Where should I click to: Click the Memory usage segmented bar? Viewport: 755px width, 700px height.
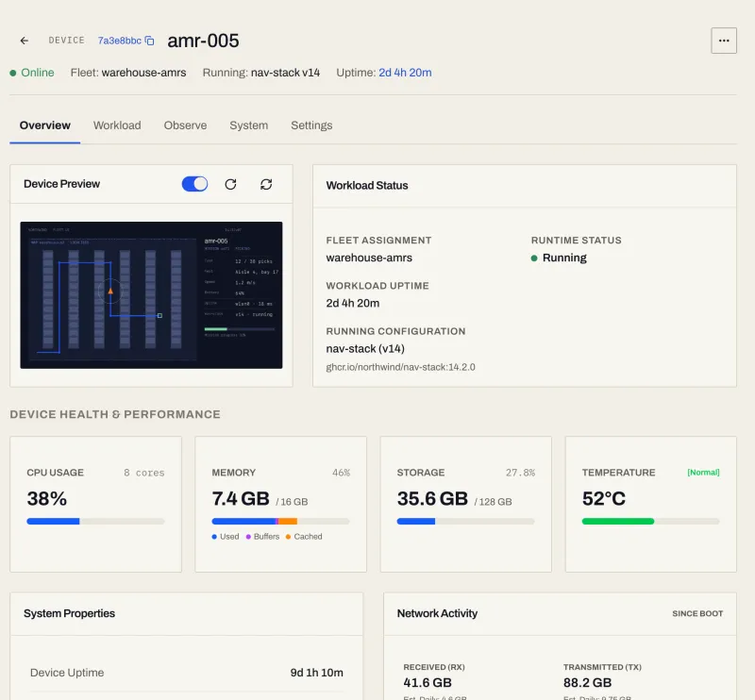point(280,522)
